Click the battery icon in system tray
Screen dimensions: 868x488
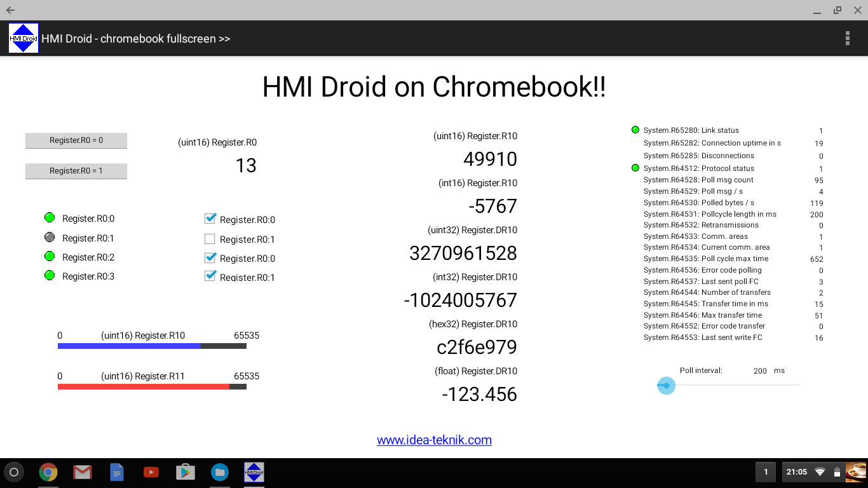[837, 472]
